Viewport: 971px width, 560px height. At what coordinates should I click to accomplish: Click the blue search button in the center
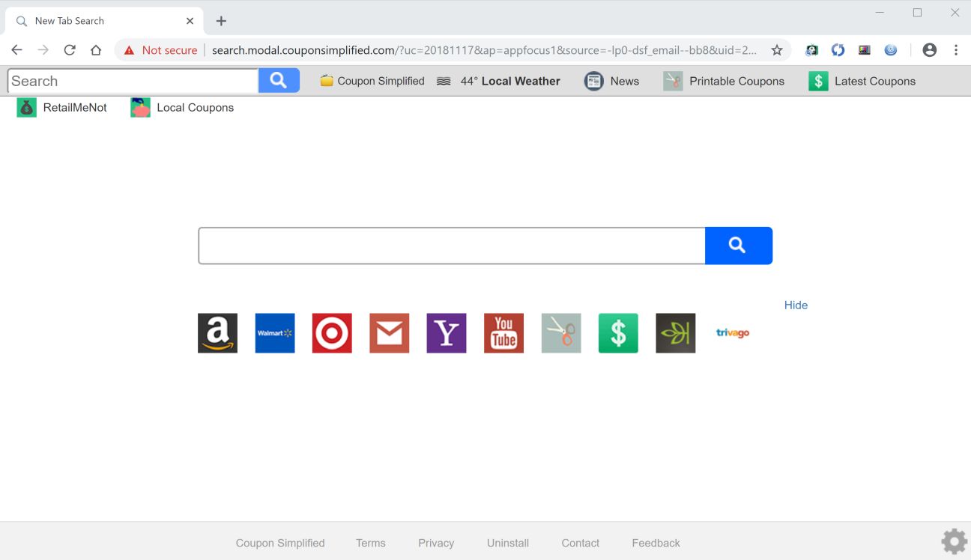tap(739, 246)
